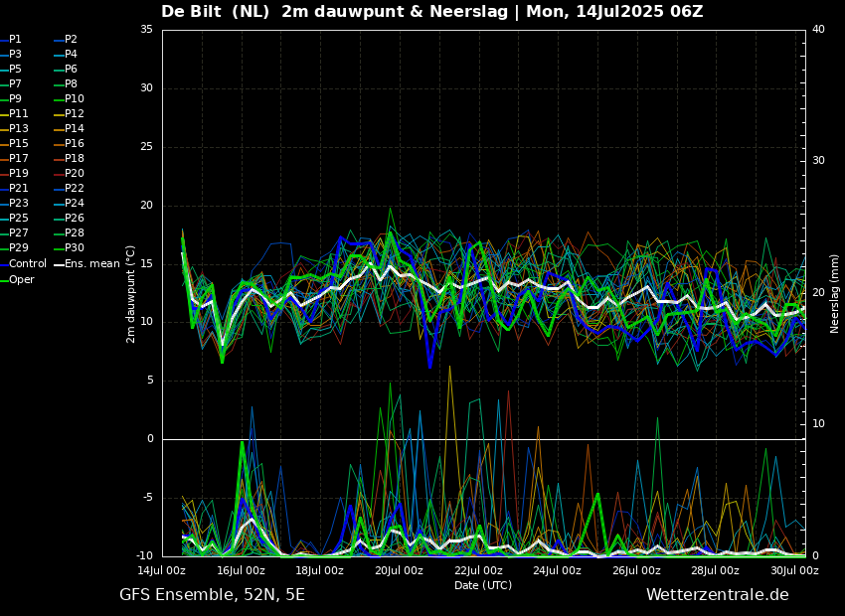The height and width of the screenshot is (616, 845).
Task: Select the P9 legend entry
Action: tap(11, 99)
